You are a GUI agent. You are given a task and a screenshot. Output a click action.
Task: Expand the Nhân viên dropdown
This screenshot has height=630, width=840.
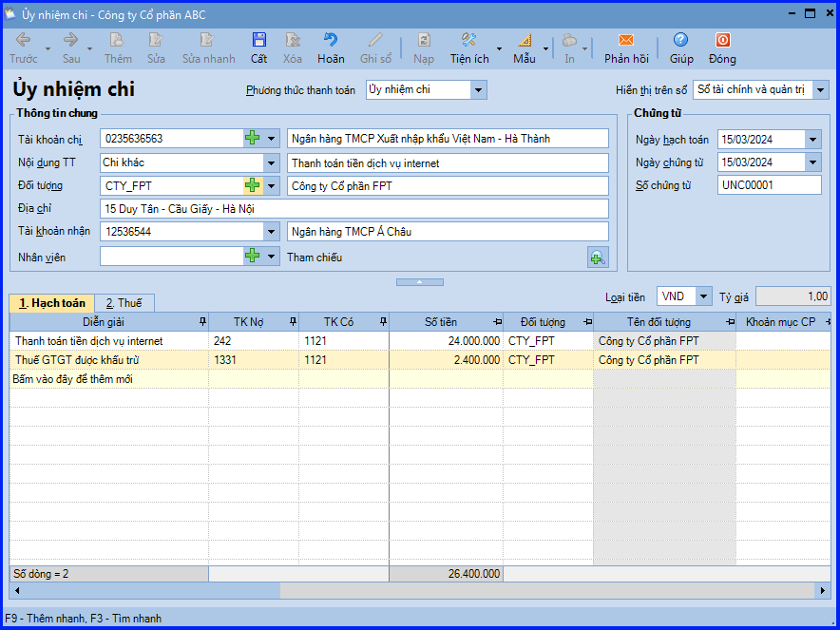(271, 256)
